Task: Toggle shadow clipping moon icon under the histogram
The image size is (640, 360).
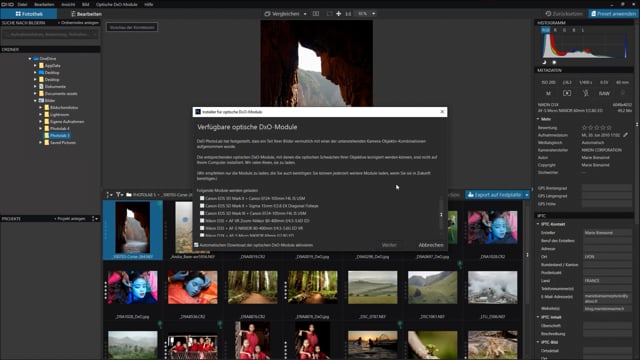Action: click(544, 62)
